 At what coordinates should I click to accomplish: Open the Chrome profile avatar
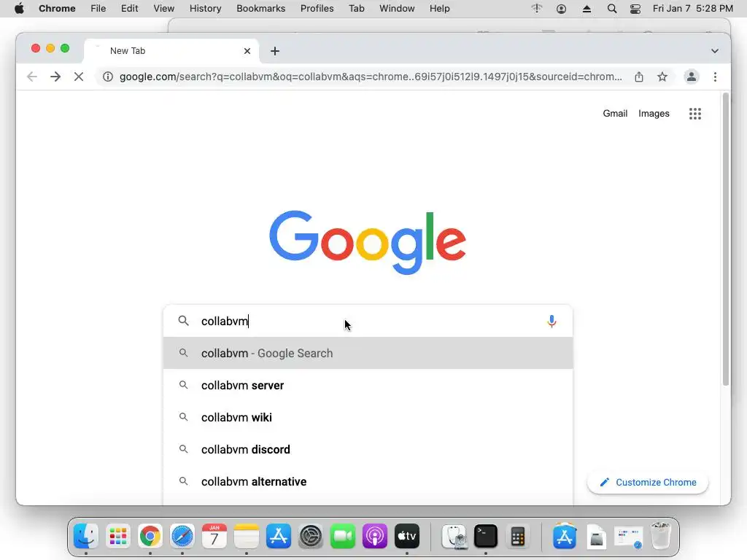[x=692, y=77]
